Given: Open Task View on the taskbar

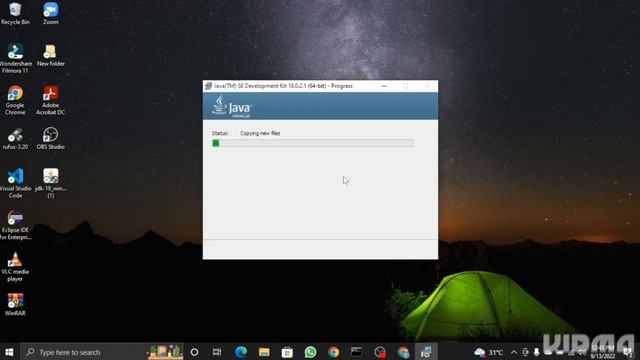Looking at the screenshot, I should click(x=217, y=352).
